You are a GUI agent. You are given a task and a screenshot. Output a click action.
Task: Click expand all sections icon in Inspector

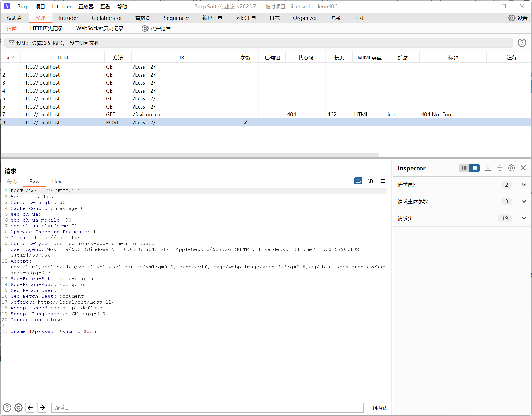coord(488,168)
